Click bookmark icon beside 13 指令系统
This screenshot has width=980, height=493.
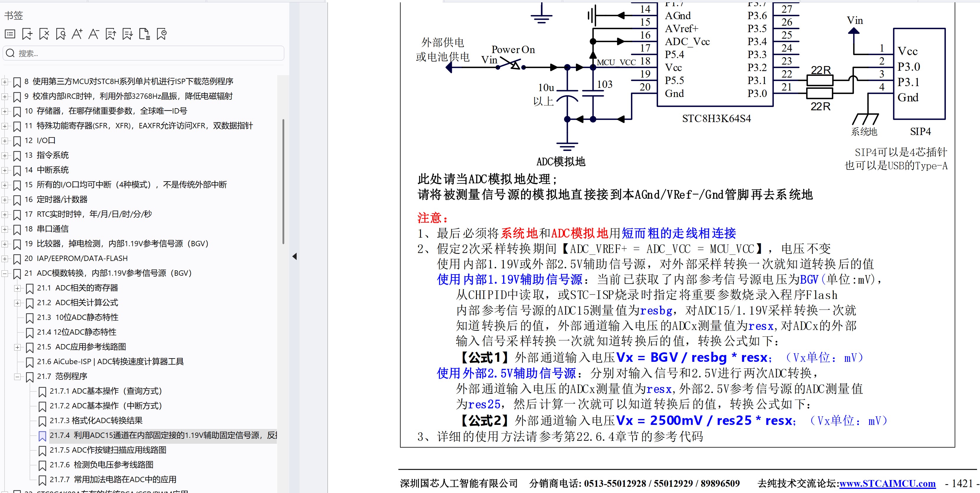[x=17, y=156]
